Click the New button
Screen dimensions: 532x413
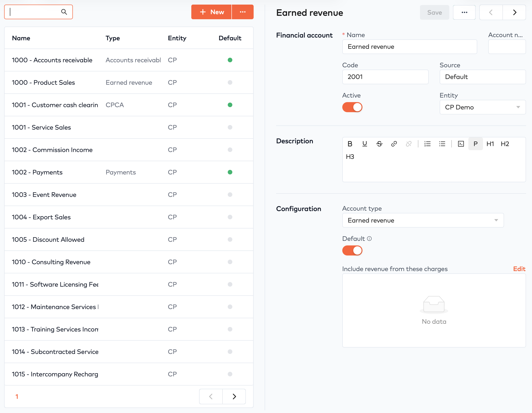211,12
